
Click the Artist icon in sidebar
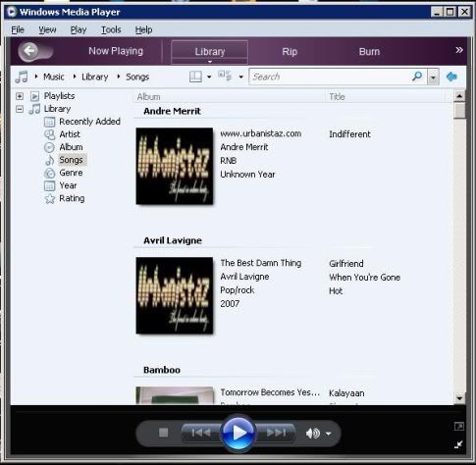coord(49,134)
